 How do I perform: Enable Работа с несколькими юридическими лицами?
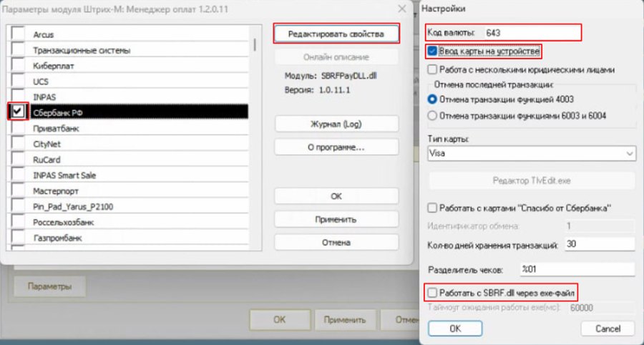click(431, 70)
